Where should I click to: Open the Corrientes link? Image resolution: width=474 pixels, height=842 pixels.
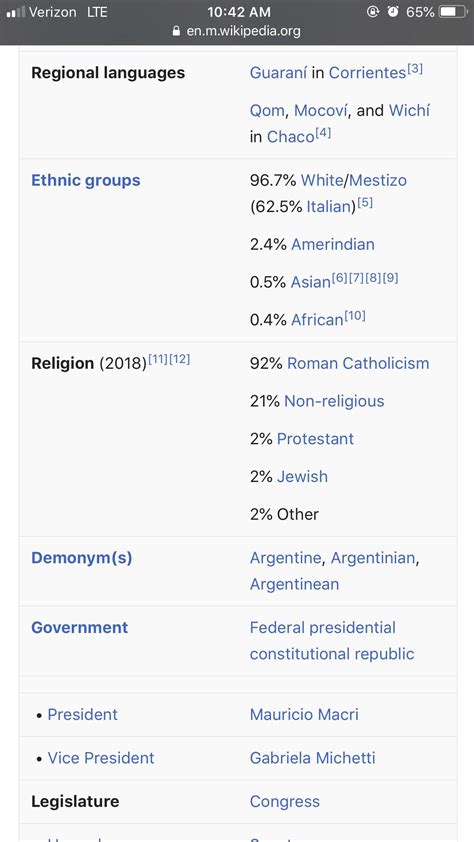[367, 73]
